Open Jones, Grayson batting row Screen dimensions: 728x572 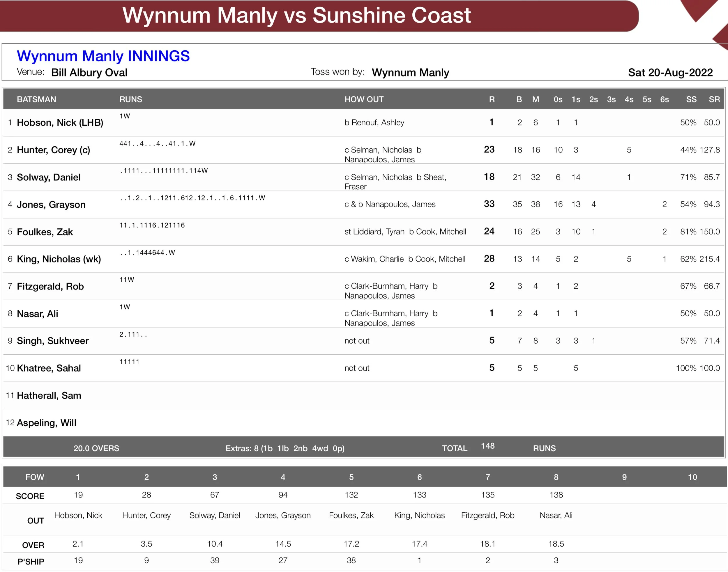(51, 205)
